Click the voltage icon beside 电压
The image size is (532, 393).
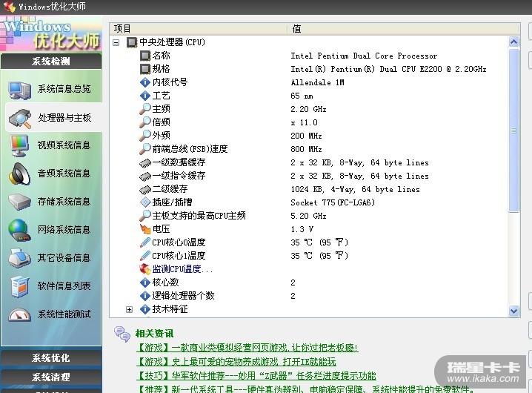pos(145,229)
